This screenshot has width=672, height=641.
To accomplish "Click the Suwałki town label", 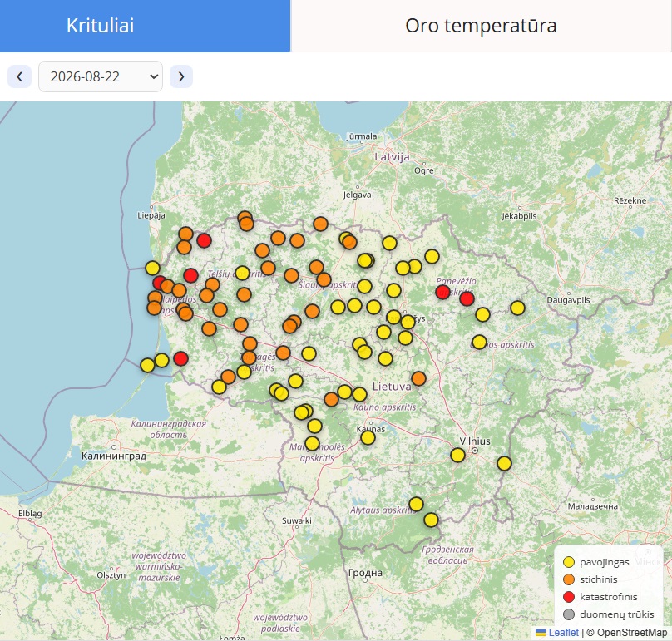I will (297, 520).
